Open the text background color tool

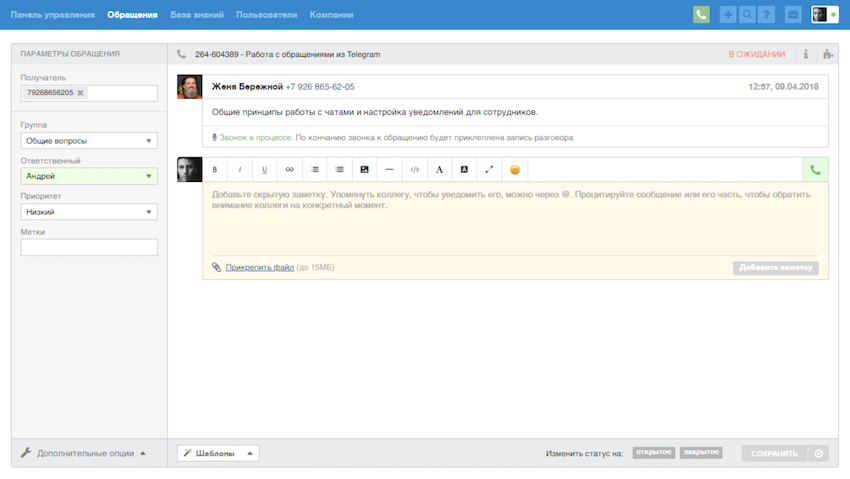pos(464,170)
